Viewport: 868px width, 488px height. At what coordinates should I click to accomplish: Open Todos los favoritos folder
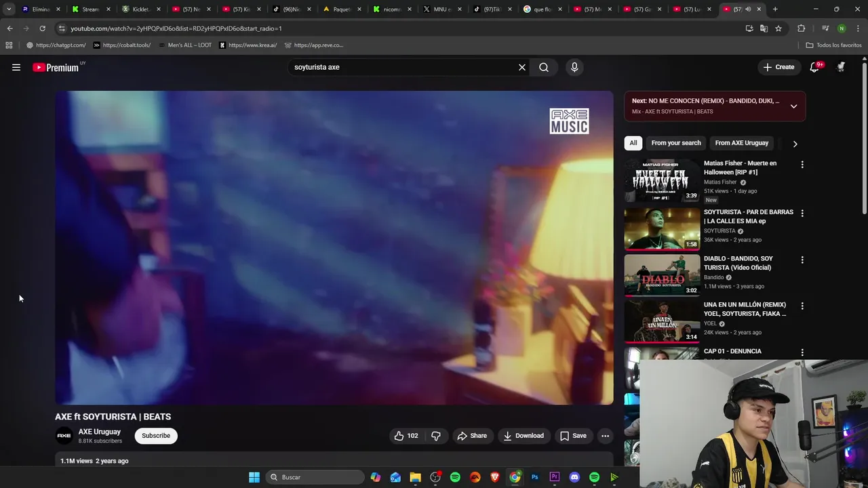pyautogui.click(x=833, y=45)
